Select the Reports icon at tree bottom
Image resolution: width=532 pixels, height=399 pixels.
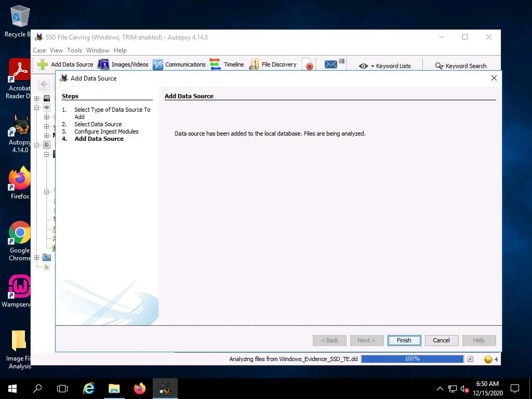tap(47, 267)
